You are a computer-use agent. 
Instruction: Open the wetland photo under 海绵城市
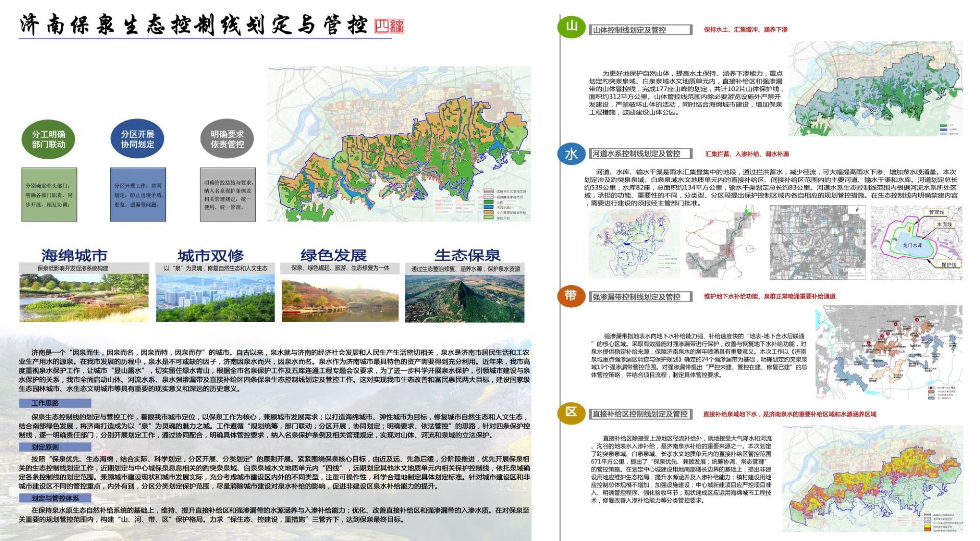coord(84,298)
